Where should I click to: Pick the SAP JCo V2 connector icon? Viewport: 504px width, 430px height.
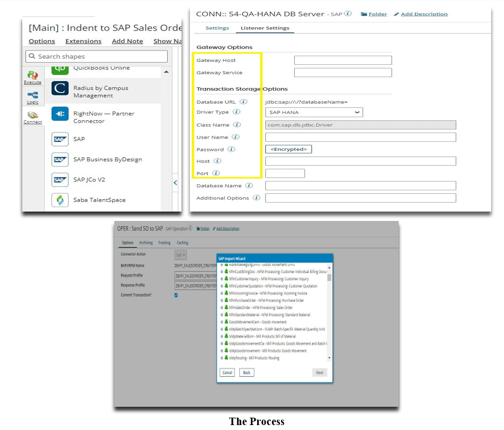click(x=60, y=180)
